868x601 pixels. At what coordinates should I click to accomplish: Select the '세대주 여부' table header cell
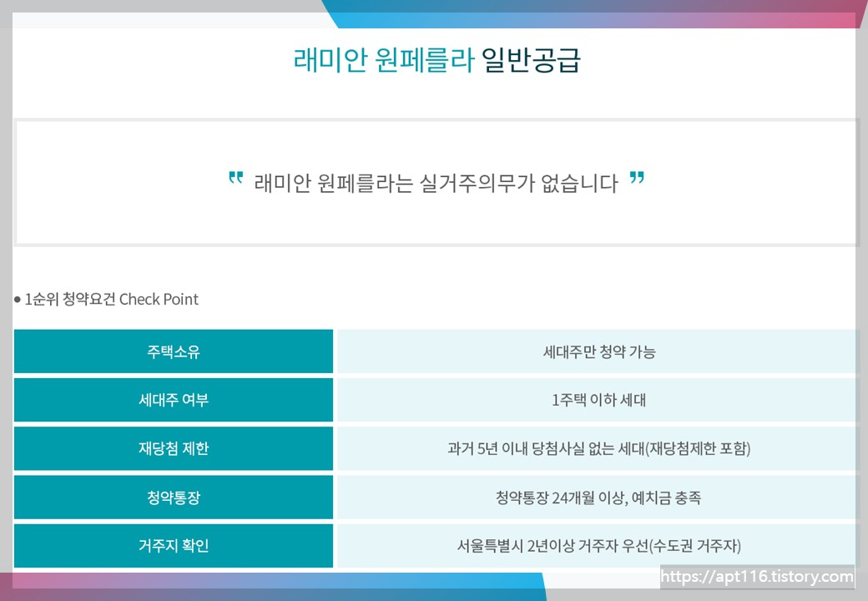(174, 400)
